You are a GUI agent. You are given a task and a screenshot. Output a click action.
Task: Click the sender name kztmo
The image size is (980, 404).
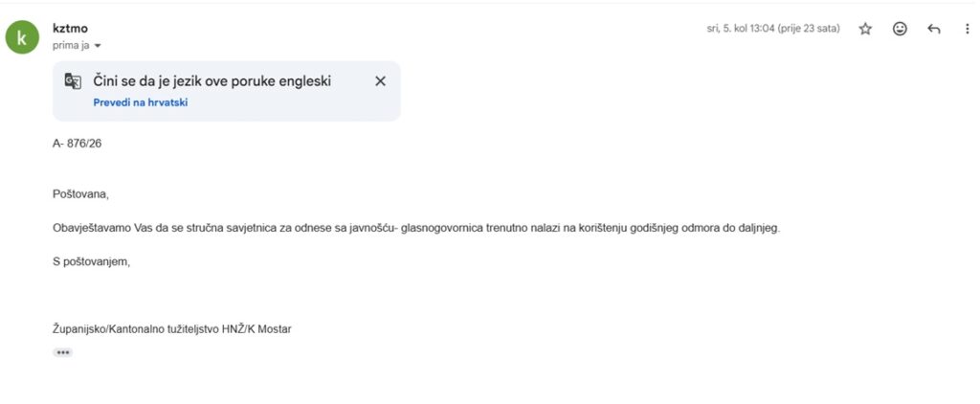click(71, 28)
